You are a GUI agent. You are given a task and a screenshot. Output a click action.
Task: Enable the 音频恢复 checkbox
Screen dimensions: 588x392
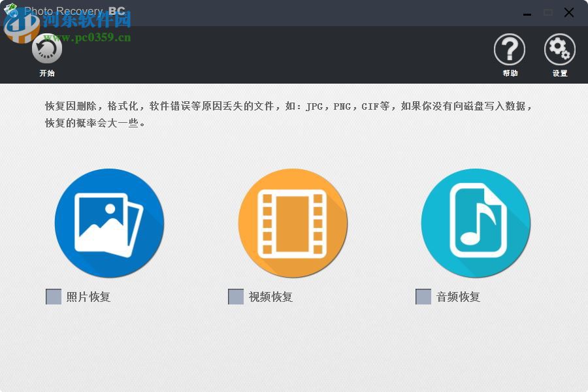421,297
